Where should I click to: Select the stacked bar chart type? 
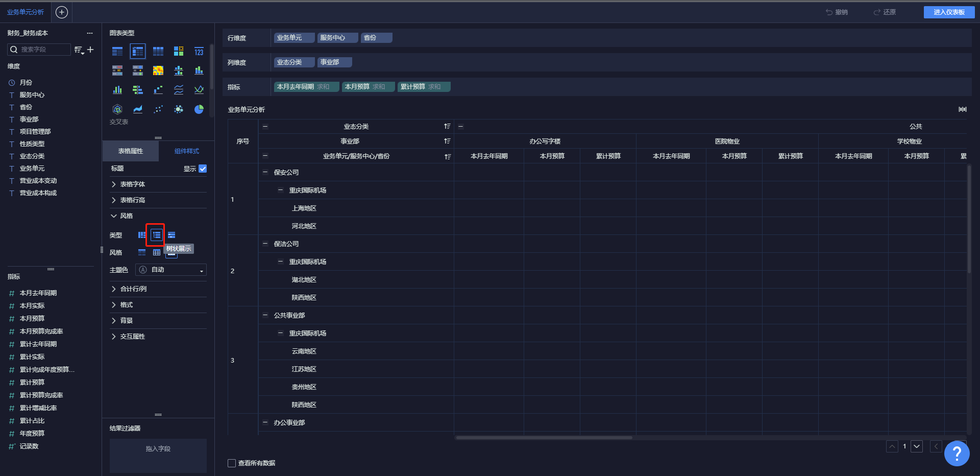pos(199,70)
